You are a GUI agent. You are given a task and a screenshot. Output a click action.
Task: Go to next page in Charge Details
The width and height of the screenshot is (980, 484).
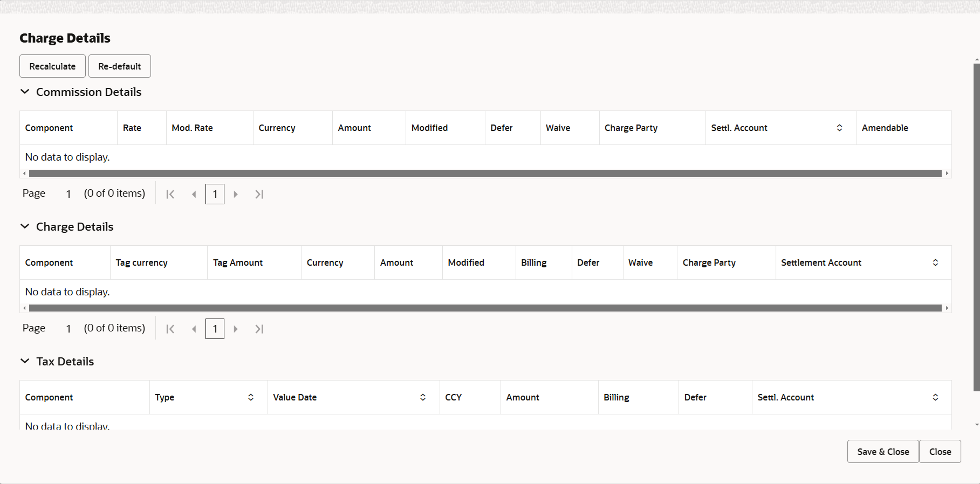point(236,329)
